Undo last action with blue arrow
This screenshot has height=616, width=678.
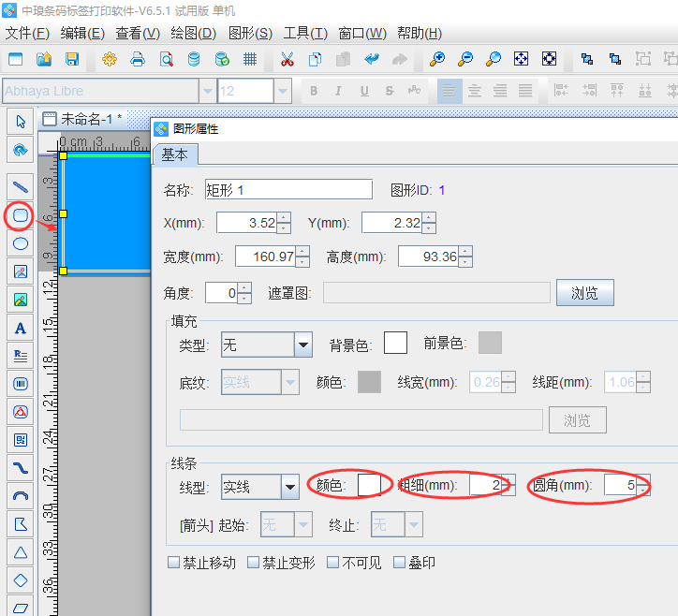[x=372, y=59]
